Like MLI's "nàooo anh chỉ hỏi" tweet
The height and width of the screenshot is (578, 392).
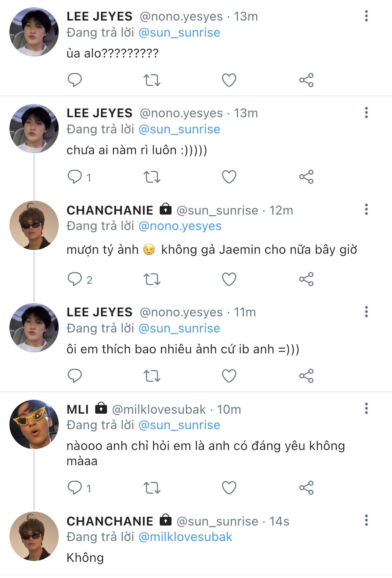pyautogui.click(x=229, y=488)
